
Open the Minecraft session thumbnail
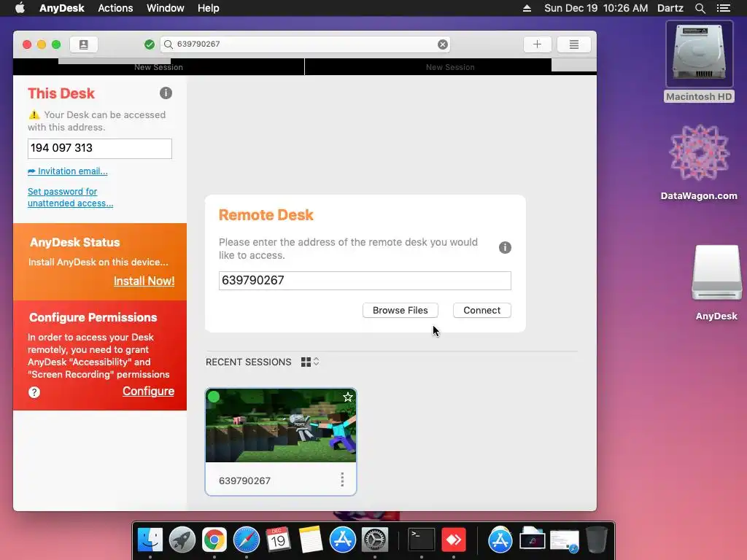[281, 425]
